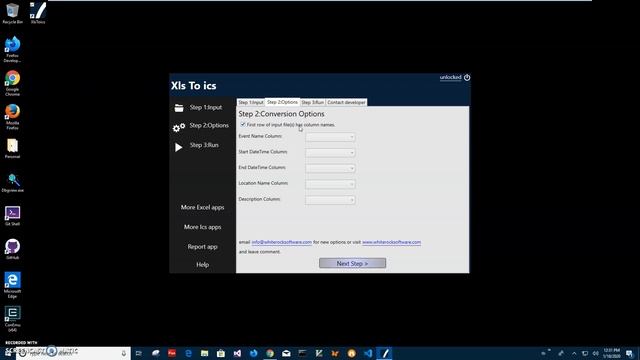Click the volume icon in system tray
The height and width of the screenshot is (360, 640).
point(596,353)
